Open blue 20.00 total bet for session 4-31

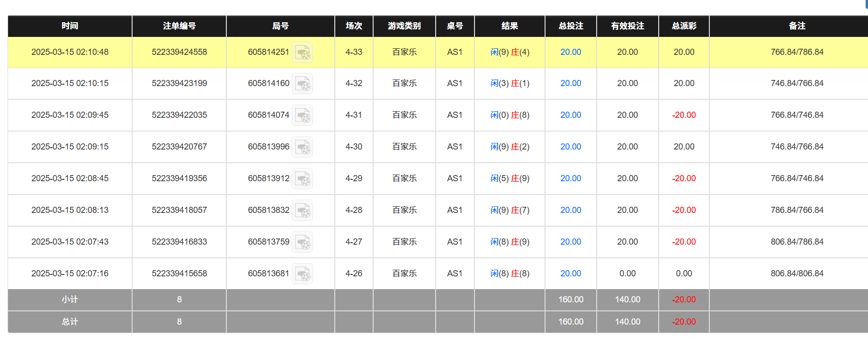click(571, 115)
